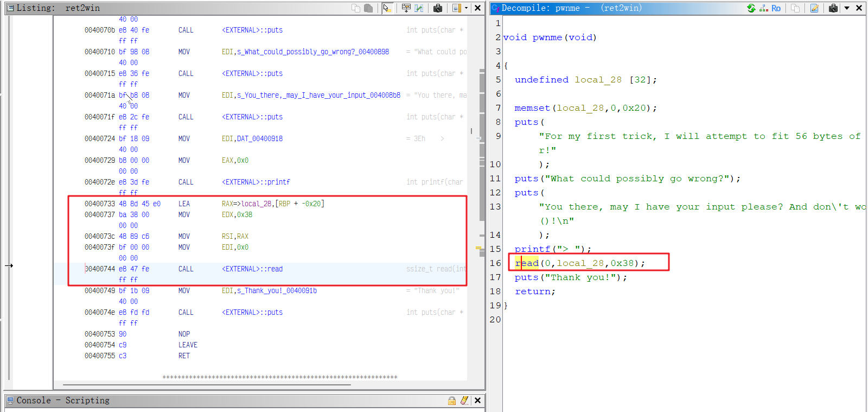Click the Decompiler snapshot camera icon

(x=833, y=8)
